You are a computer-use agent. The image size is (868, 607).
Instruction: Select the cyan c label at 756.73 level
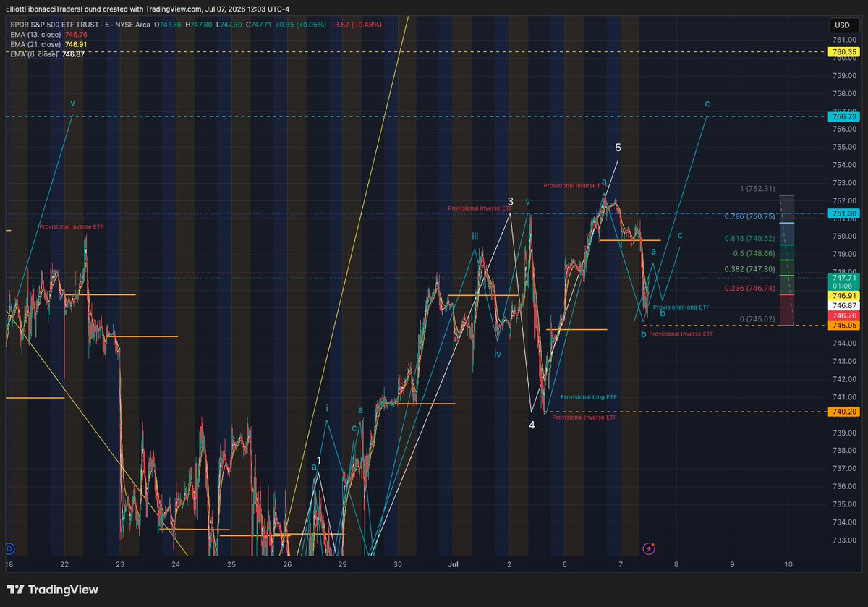pyautogui.click(x=707, y=103)
